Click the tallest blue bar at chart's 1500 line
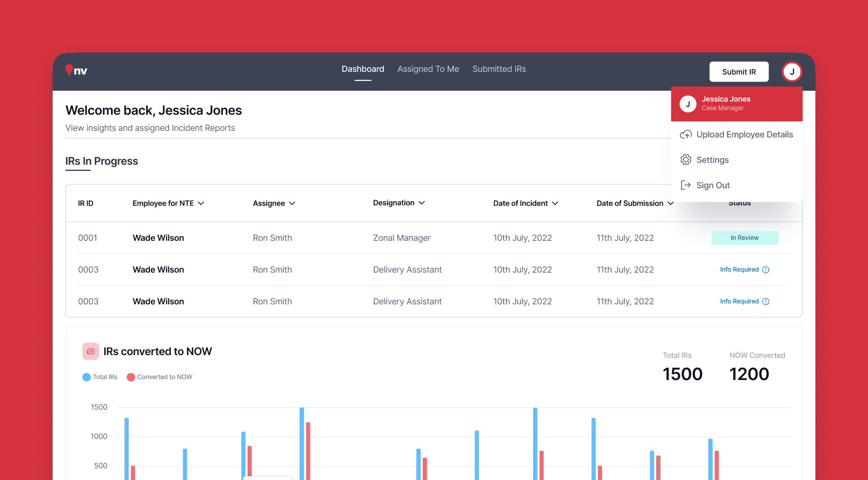868x480 pixels. (x=302, y=443)
